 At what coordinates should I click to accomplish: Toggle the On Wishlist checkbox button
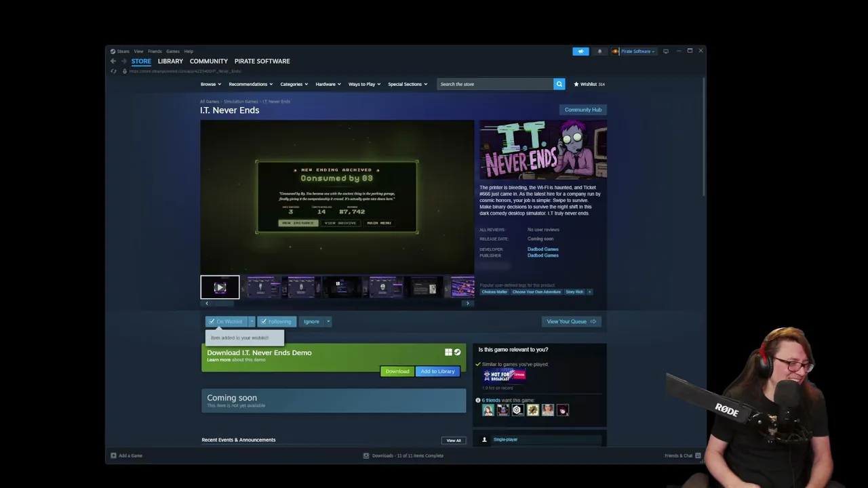pyautogui.click(x=226, y=321)
